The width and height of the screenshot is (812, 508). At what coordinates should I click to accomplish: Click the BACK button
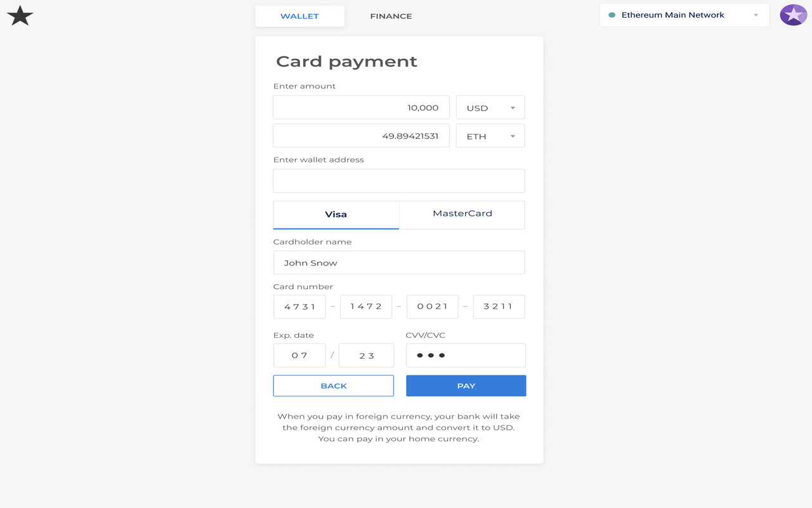333,385
